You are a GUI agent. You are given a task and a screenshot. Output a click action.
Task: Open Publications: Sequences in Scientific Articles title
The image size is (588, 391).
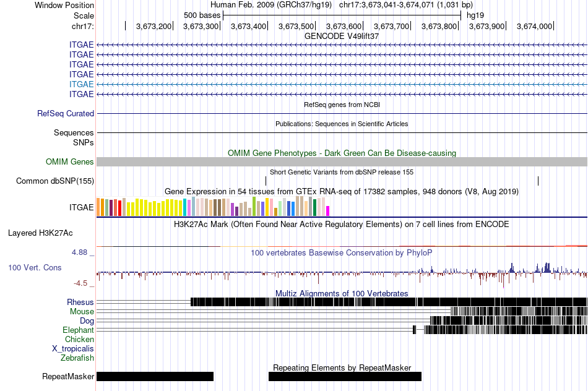tap(342, 124)
